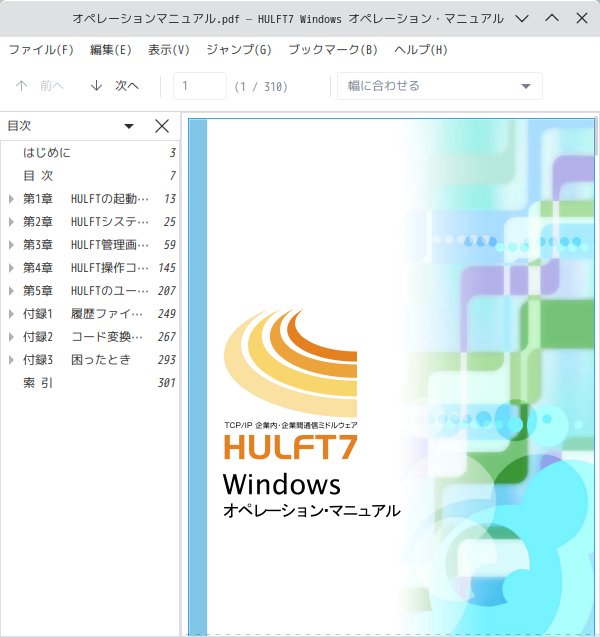Select 第3章 HULFT管理画 entry
Image resolution: width=600 pixels, height=637 pixels.
click(x=90, y=245)
